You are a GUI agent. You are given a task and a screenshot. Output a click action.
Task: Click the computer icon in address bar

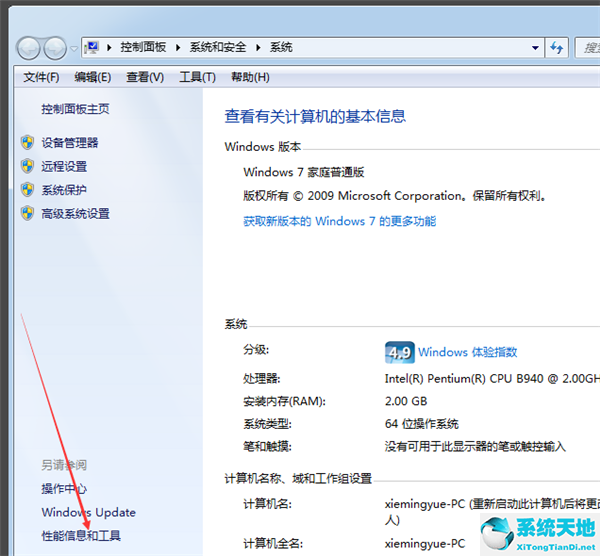92,47
